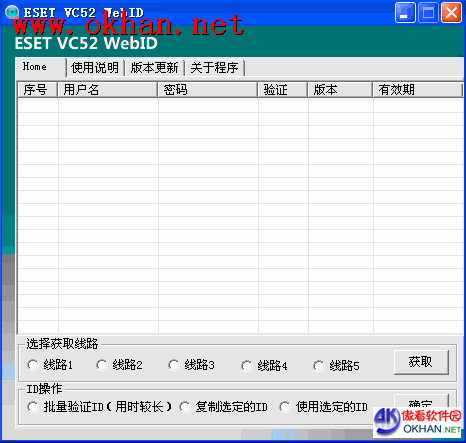466x443 pixels.
Task: Click the 获取 button
Action: coord(421,362)
